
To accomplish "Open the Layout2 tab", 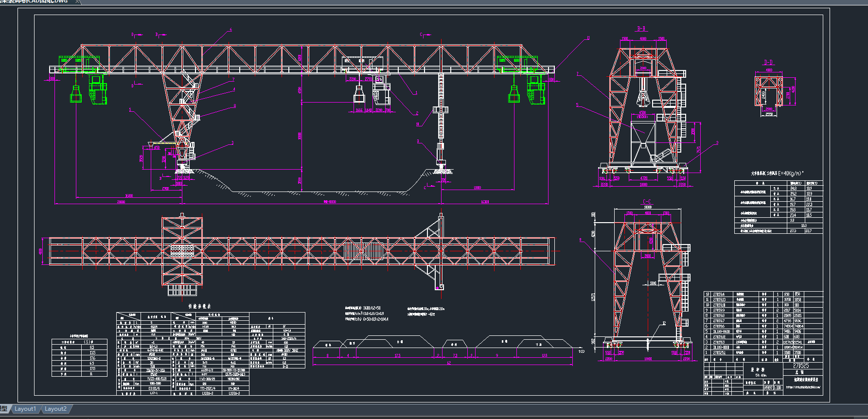I will click(55, 409).
